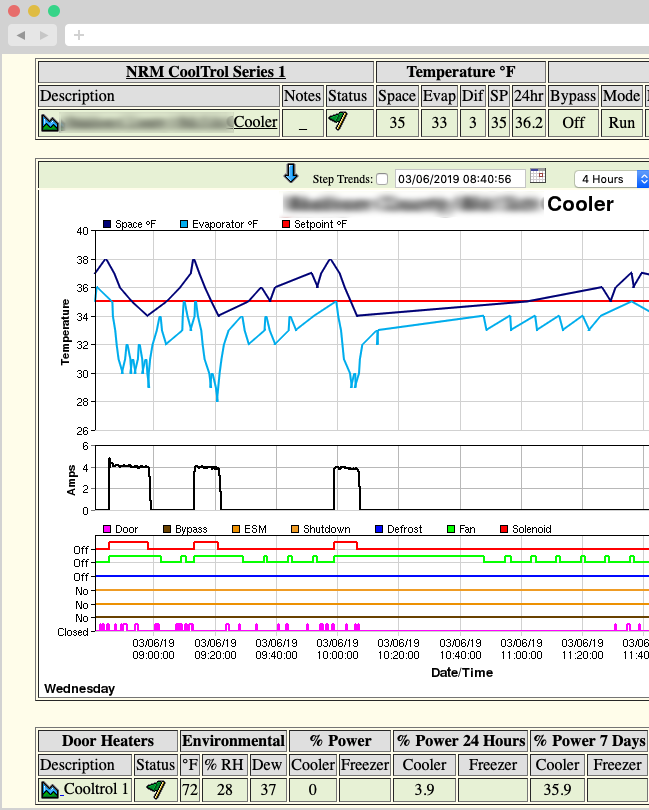Viewport: 649px width, 810px height.
Task: Click the 7 Days Cooler value 35.9
Action: coord(558,789)
